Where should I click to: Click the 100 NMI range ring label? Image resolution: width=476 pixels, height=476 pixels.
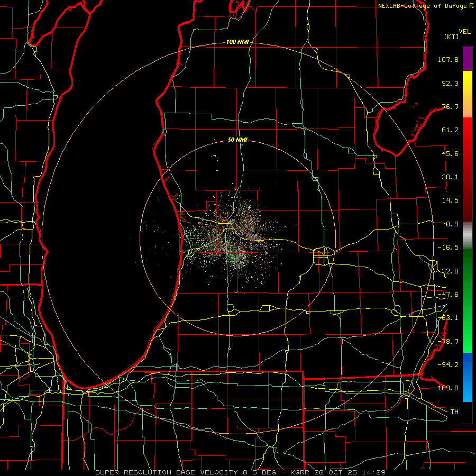click(237, 42)
